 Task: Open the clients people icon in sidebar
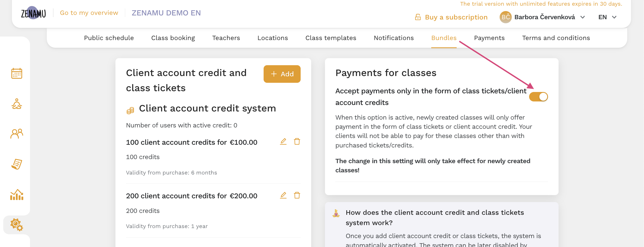point(17,134)
